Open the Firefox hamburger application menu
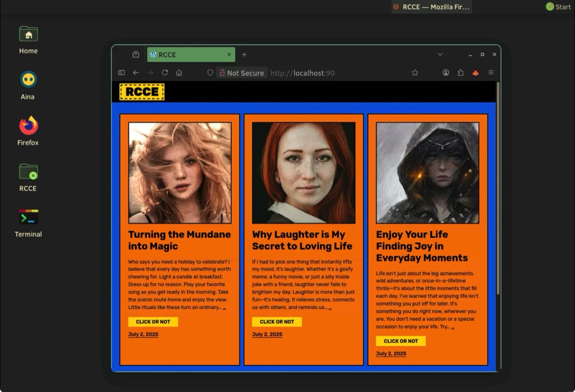Screen dimensions: 575x392 (491, 73)
